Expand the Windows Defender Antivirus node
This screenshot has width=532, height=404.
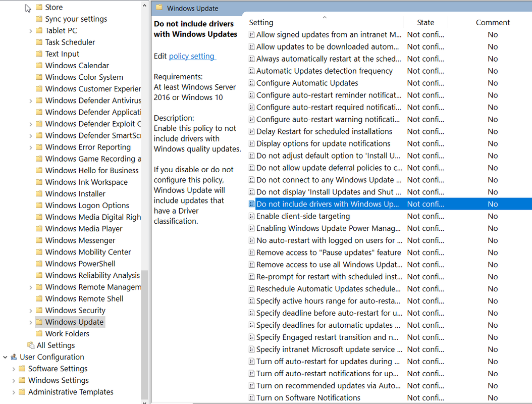coord(30,101)
